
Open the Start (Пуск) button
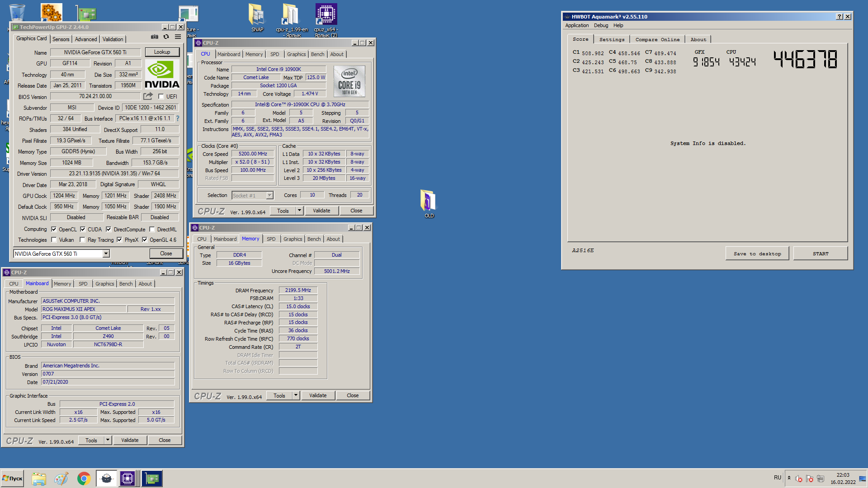point(12,479)
